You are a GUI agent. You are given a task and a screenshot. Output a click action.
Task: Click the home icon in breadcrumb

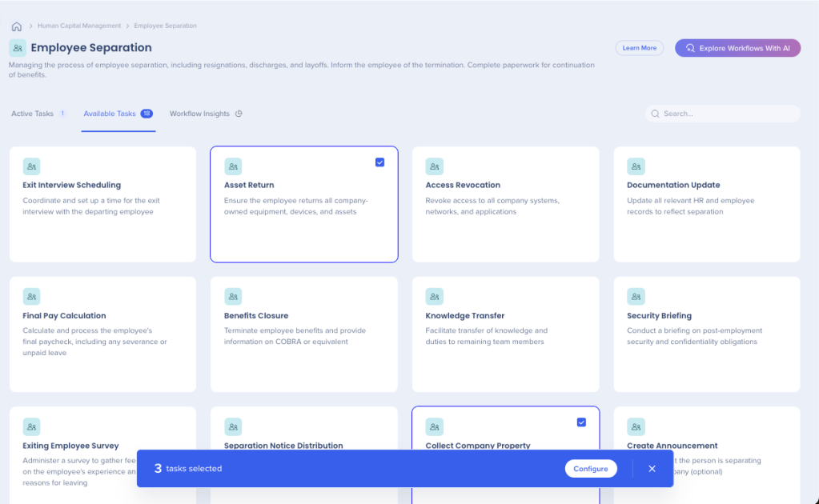17,26
